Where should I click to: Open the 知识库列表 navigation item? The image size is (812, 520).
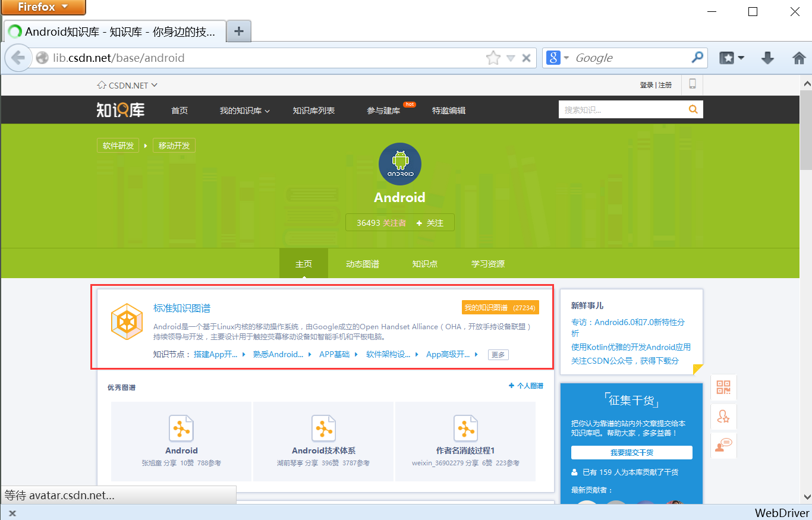click(x=314, y=111)
